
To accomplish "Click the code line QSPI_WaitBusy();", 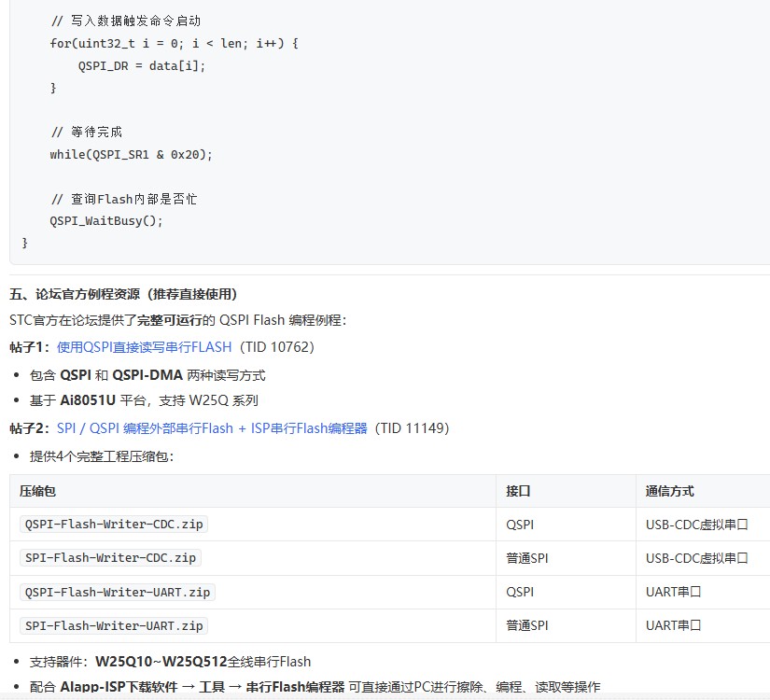I will (x=106, y=220).
